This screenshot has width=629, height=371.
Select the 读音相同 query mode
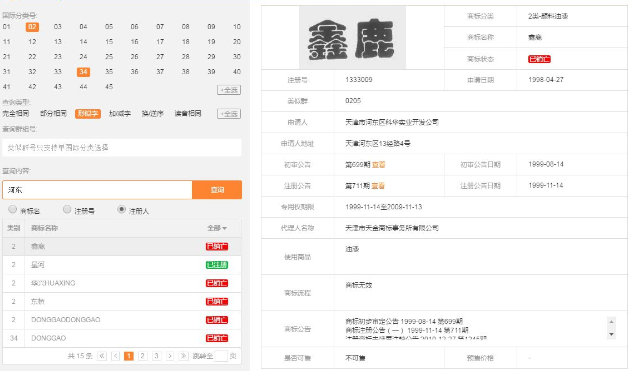pos(188,114)
